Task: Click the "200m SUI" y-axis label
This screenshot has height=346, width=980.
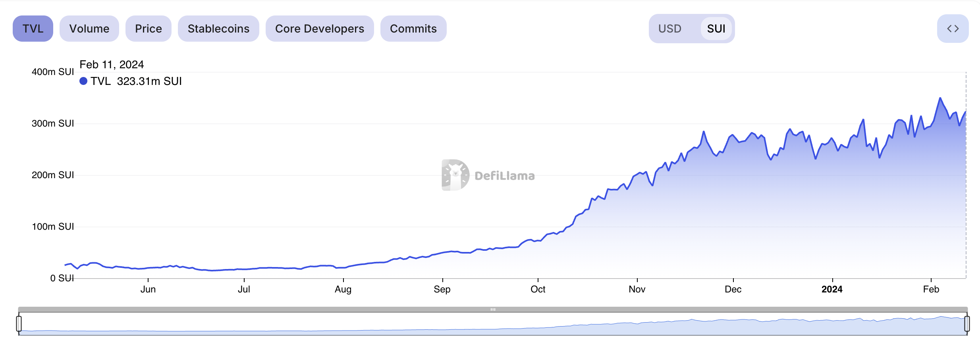Action: coord(53,175)
